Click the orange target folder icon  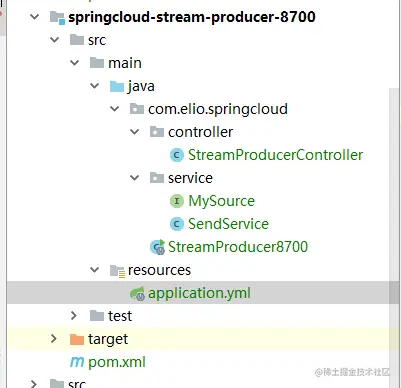pyautogui.click(x=77, y=339)
